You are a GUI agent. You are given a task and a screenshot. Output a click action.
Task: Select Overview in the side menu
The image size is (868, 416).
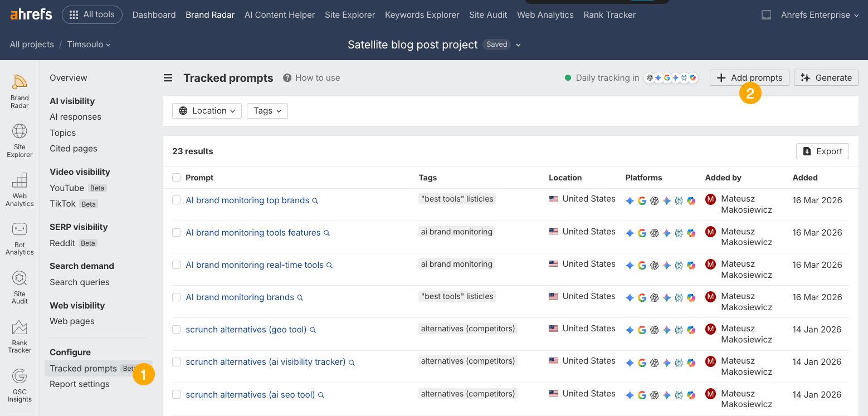(69, 78)
